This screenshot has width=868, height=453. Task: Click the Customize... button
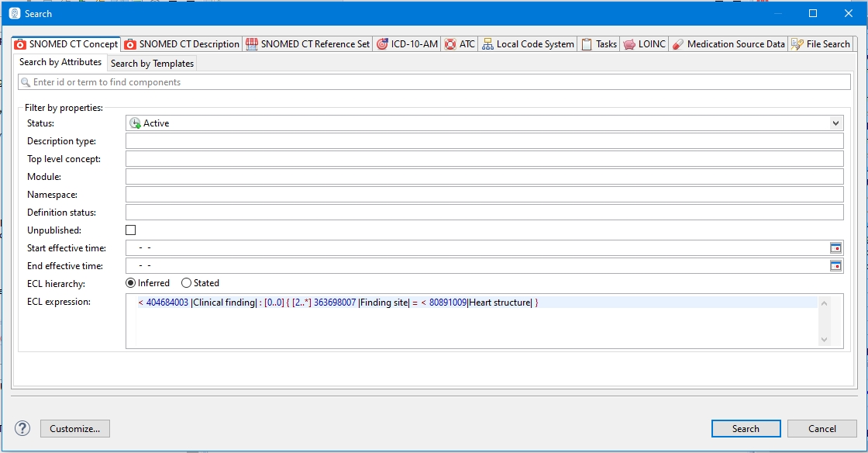coord(75,428)
